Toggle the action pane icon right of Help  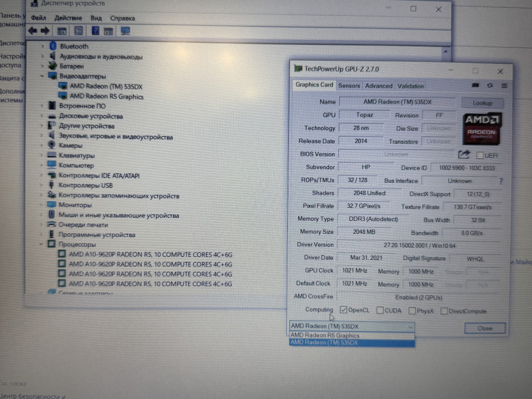coord(109,32)
